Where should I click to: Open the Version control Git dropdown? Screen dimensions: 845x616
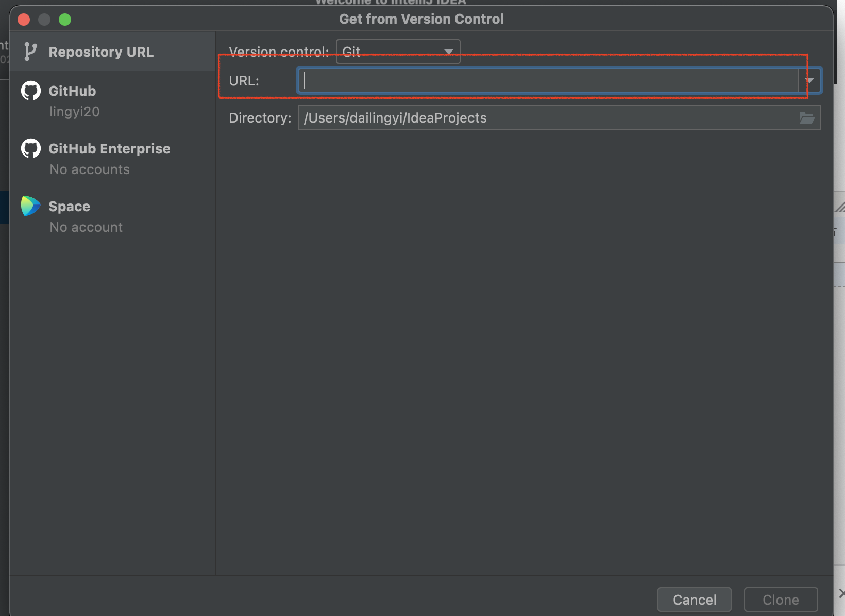398,52
